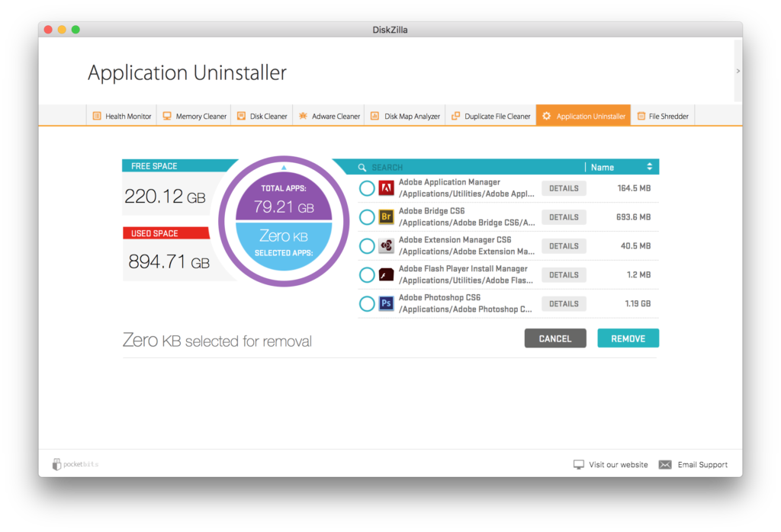Click the 1.19 GB size value
The image size is (781, 532).
(638, 303)
